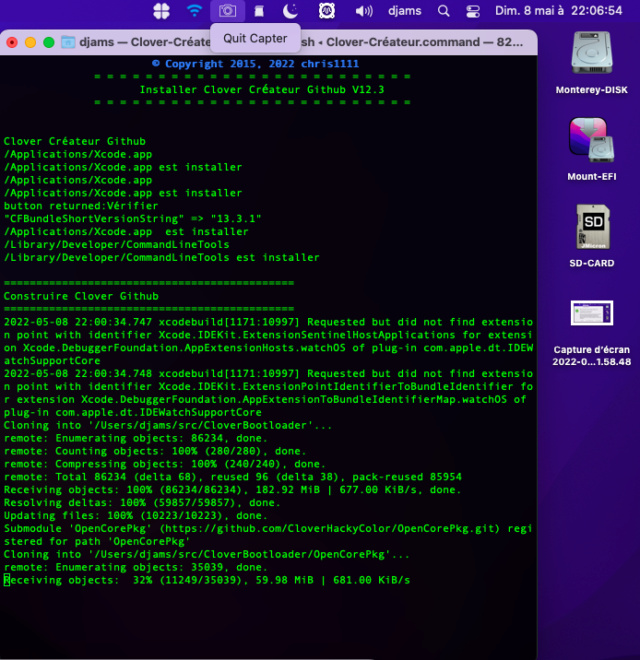Screen dimensions: 640x660
Task: Click the Capter camera menu bar icon
Action: (x=227, y=11)
